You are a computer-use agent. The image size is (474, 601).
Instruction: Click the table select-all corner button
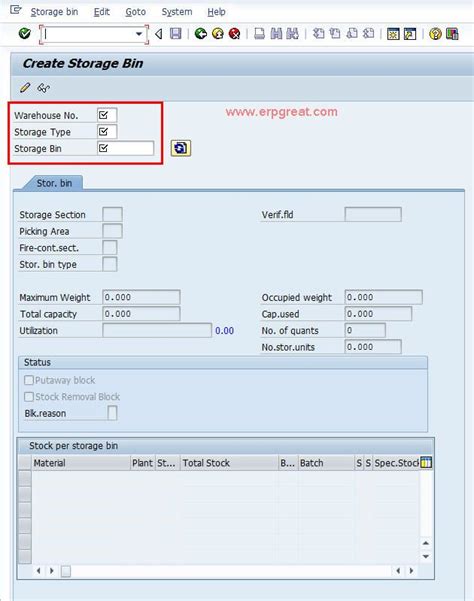pyautogui.click(x=25, y=463)
